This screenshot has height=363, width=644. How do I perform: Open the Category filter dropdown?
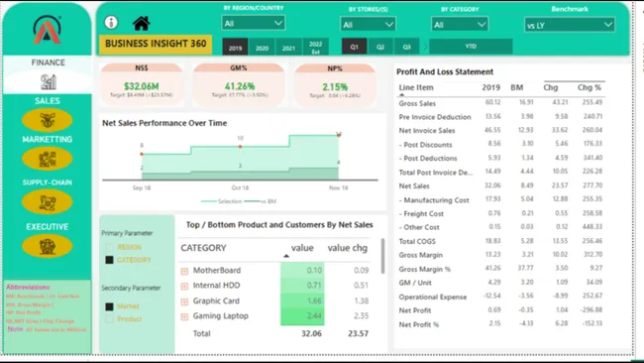click(x=460, y=24)
